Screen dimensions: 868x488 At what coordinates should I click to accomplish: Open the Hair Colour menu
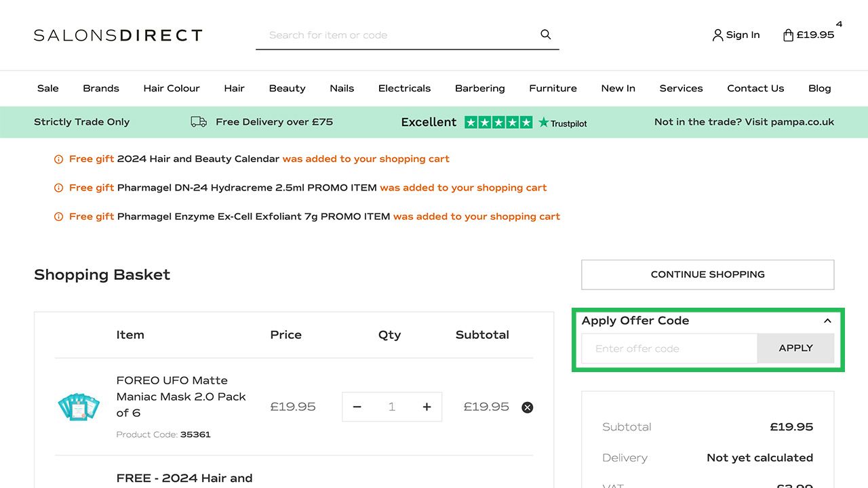(172, 88)
